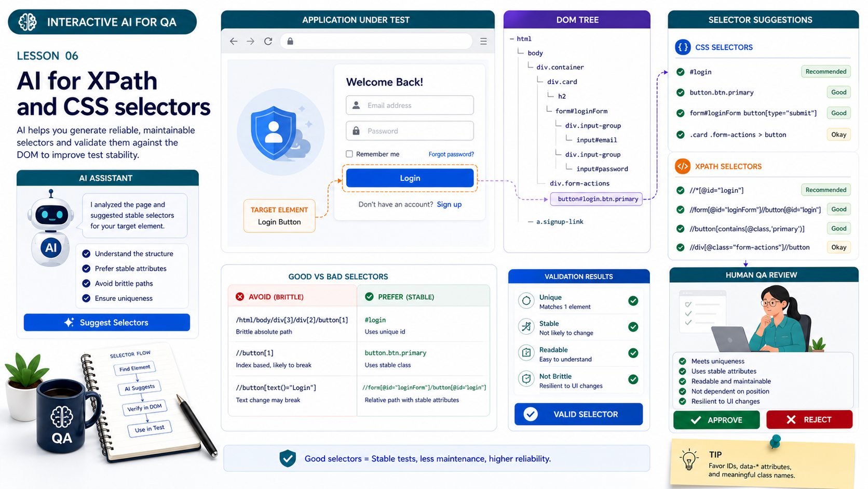Open the Forgot password? link
Image resolution: width=868 pixels, height=489 pixels.
coord(451,154)
